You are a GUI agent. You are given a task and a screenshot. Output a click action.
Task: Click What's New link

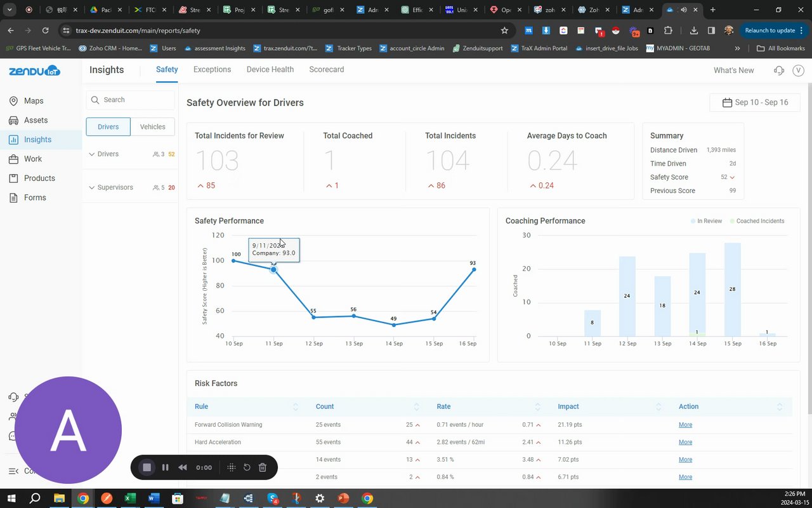click(x=734, y=70)
